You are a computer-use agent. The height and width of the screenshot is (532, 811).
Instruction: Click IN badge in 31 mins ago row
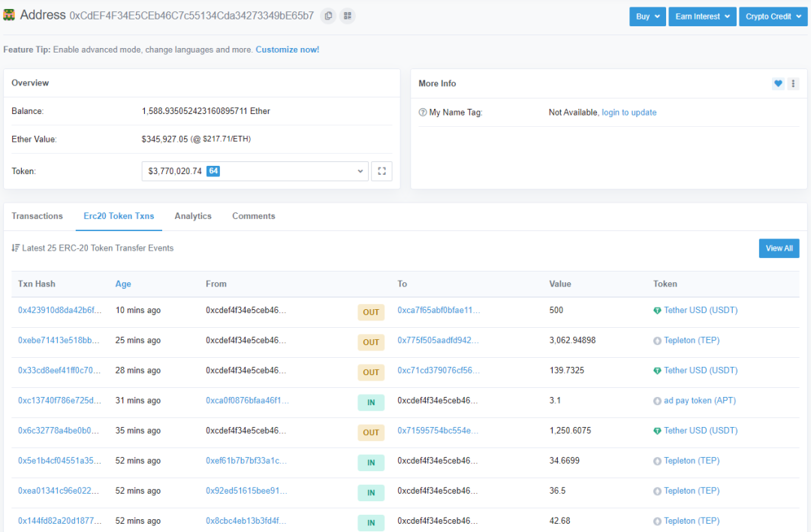(371, 402)
